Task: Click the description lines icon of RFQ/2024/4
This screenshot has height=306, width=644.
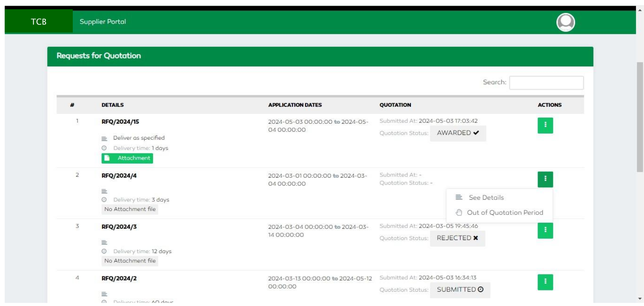Action: point(104,191)
